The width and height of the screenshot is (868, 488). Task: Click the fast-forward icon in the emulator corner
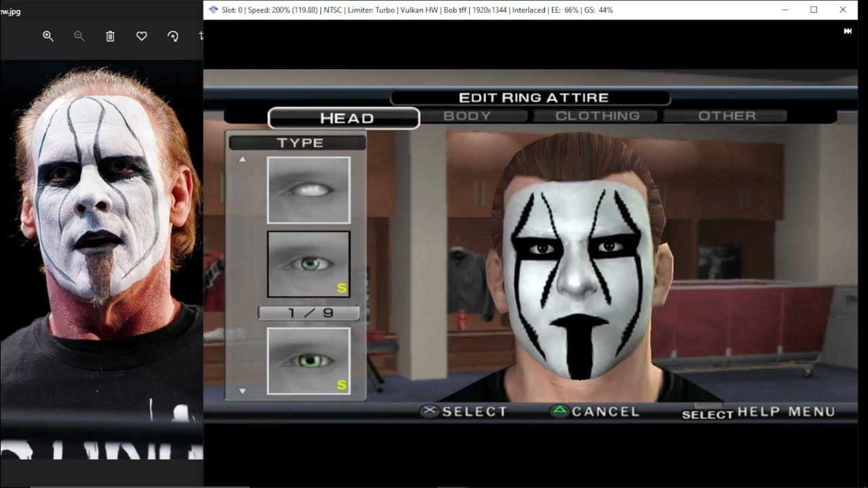tap(848, 31)
